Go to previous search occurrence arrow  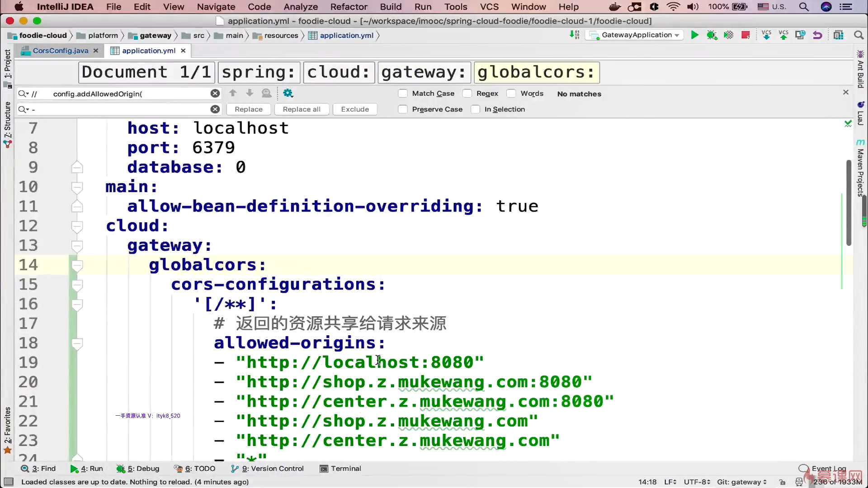pos(233,93)
